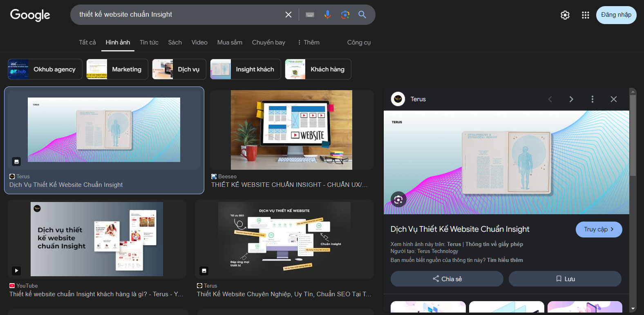Viewport: 644px width, 315px height.
Task: Open Google Lens image search in search bar
Action: coord(345,15)
